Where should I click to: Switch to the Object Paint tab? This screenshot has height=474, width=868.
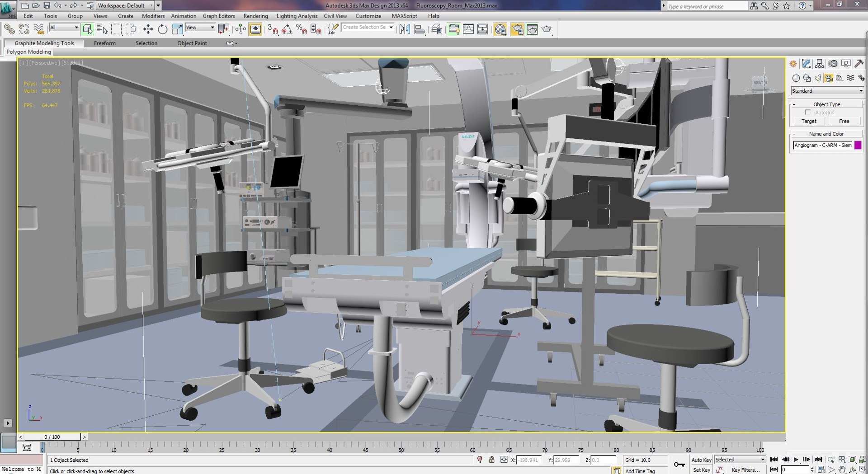(192, 43)
